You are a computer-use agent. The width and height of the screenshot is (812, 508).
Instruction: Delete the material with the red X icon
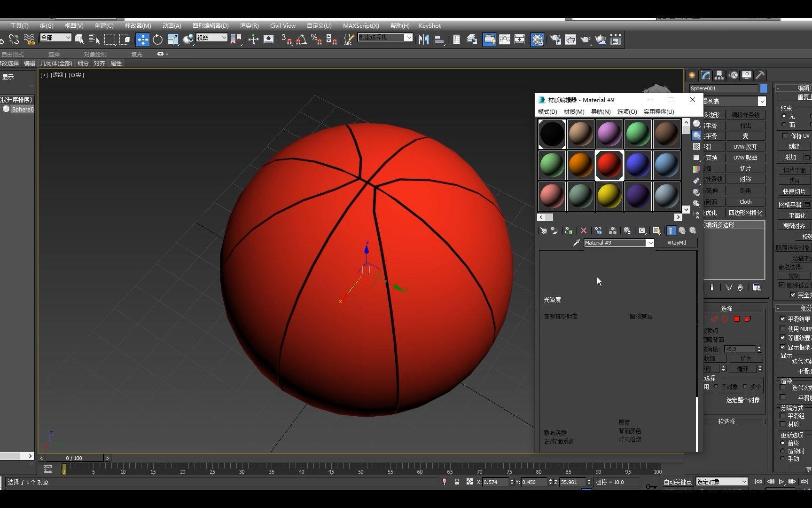pos(583,230)
